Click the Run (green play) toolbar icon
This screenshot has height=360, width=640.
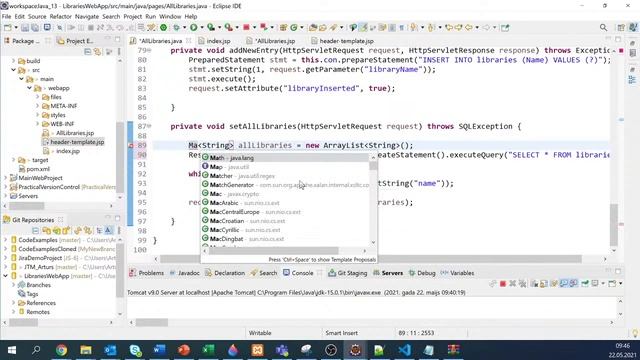[193, 28]
